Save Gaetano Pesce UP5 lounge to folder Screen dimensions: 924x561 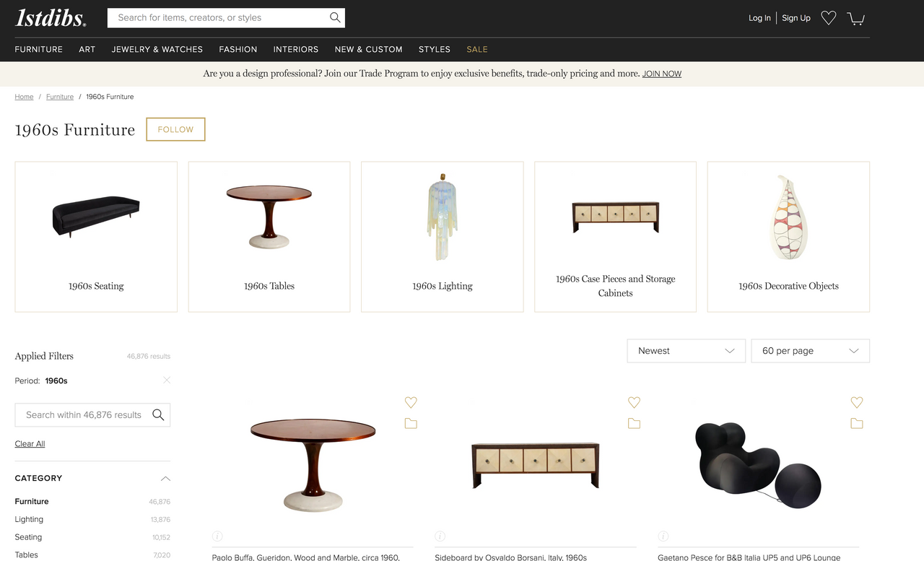coord(857,424)
